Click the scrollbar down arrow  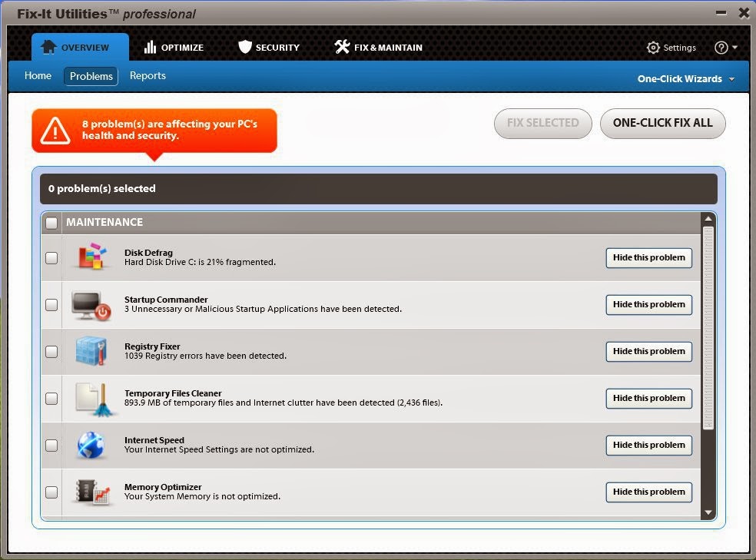click(708, 512)
